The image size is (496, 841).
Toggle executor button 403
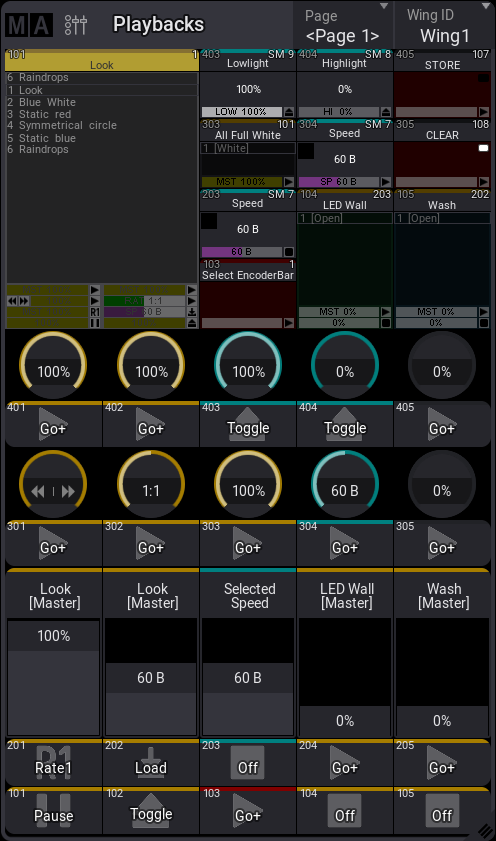click(248, 424)
